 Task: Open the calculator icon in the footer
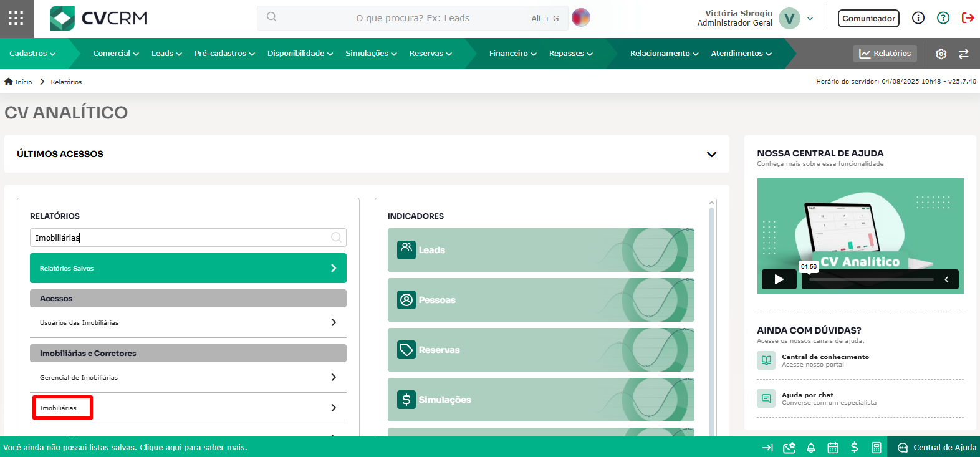coord(876,448)
